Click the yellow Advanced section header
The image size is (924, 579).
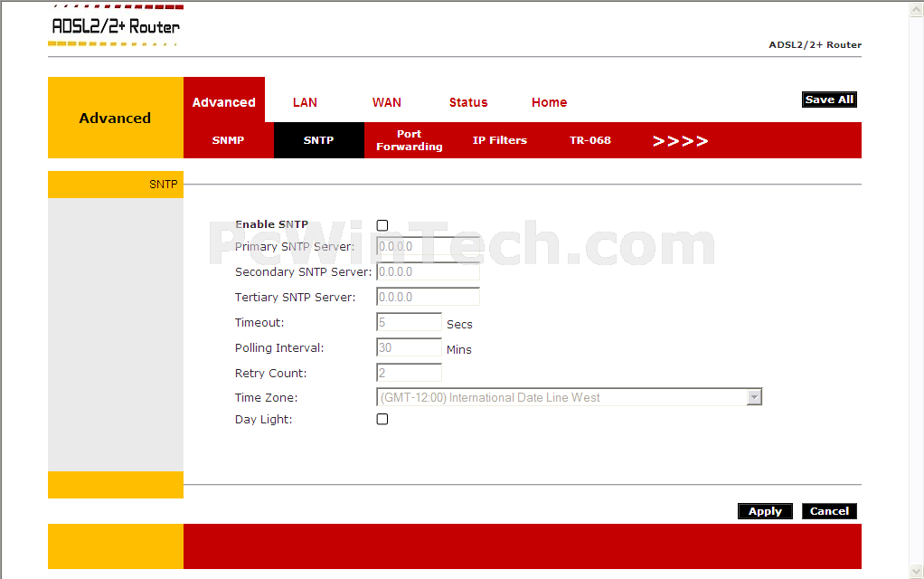116,118
